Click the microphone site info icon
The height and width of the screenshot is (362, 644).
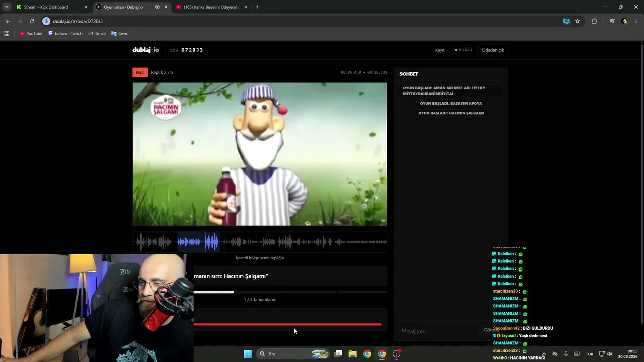pos(46,21)
